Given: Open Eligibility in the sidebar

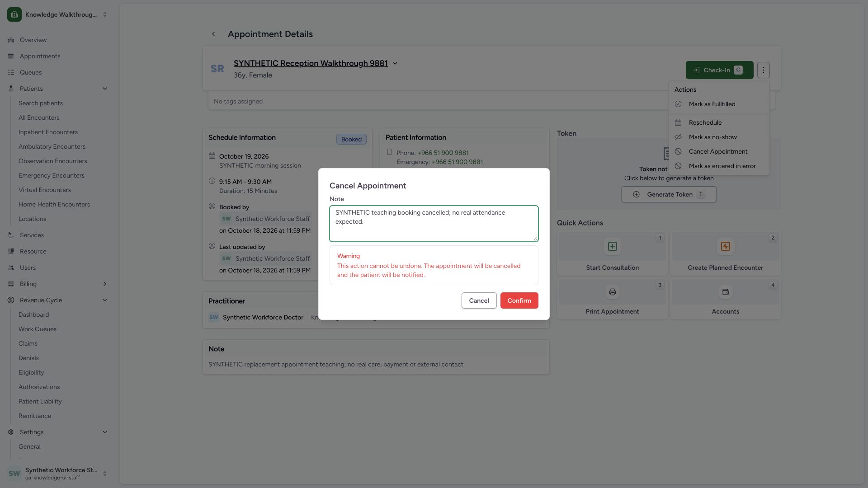Looking at the screenshot, I should 31,372.
